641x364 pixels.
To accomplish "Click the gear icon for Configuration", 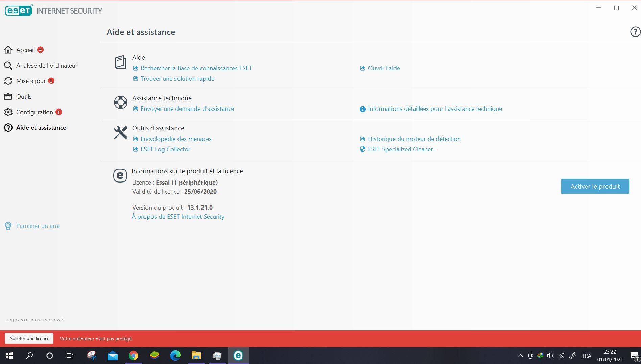I will click(x=8, y=112).
